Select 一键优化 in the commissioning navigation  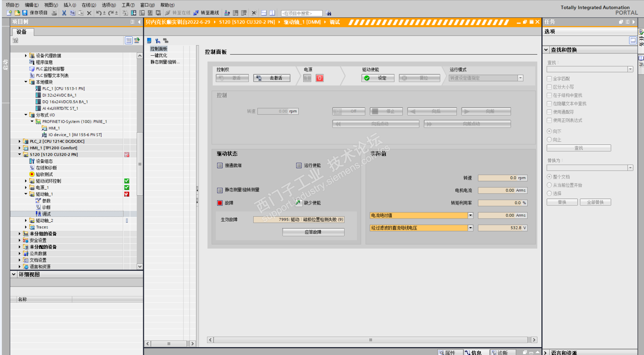pos(159,55)
